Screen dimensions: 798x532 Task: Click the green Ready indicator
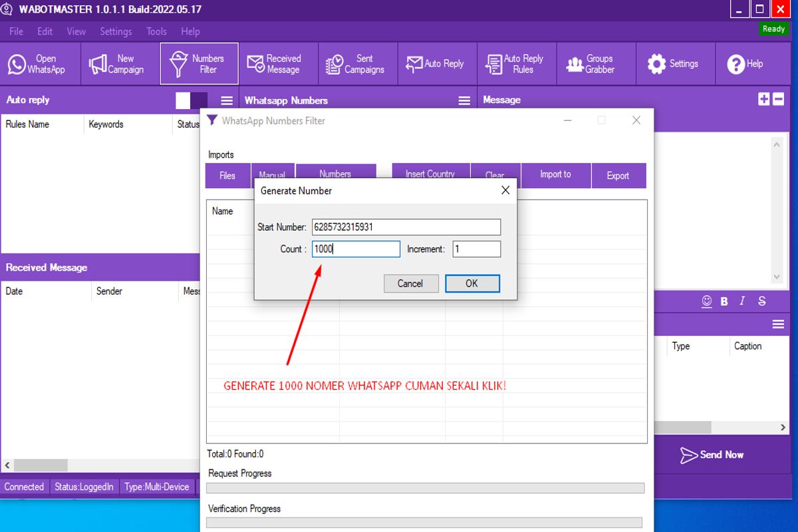(x=773, y=29)
